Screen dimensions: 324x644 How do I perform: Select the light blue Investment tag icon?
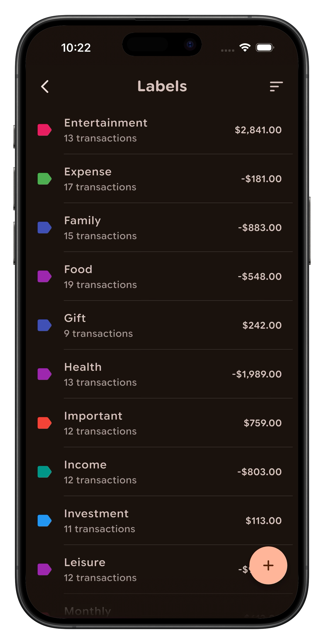coord(44,521)
